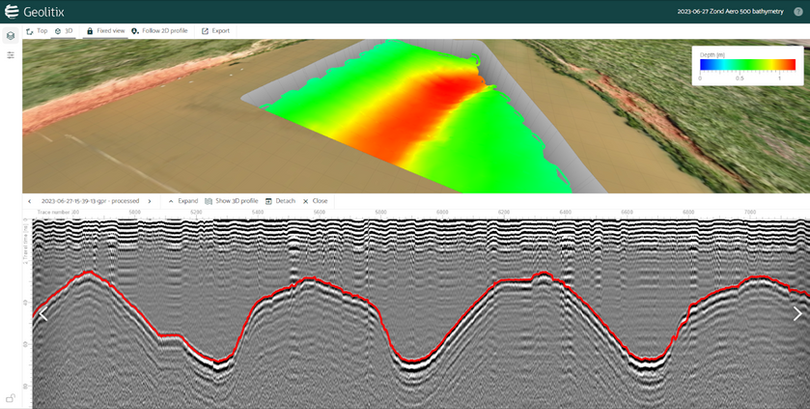This screenshot has height=409, width=810.
Task: Toggle the Fixed view lock
Action: pyautogui.click(x=105, y=31)
